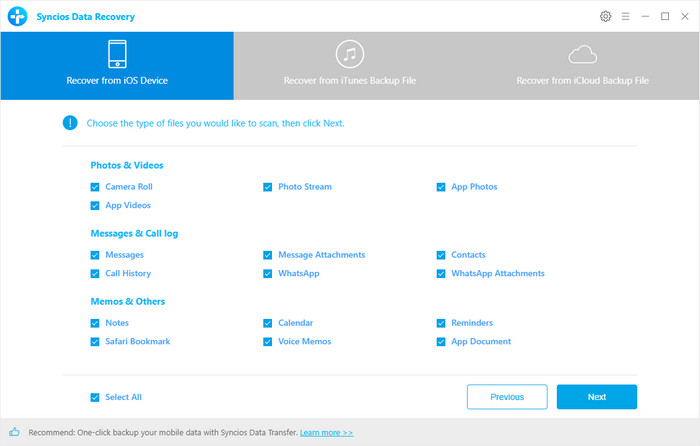Image resolution: width=700 pixels, height=446 pixels.
Task: Uncheck the Message Attachments checkbox
Action: coord(267,255)
